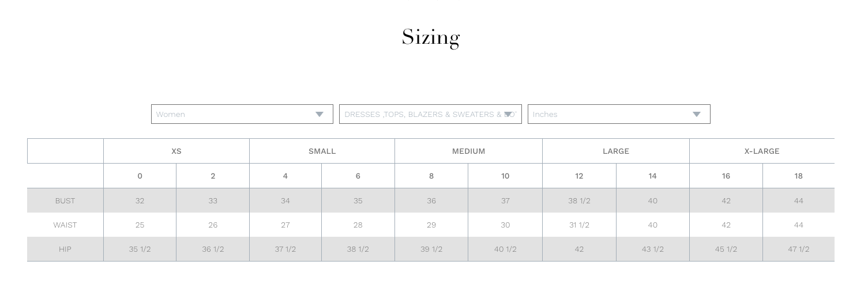Image resolution: width=868 pixels, height=284 pixels.
Task: Open the Inches unit dropdown
Action: click(619, 114)
